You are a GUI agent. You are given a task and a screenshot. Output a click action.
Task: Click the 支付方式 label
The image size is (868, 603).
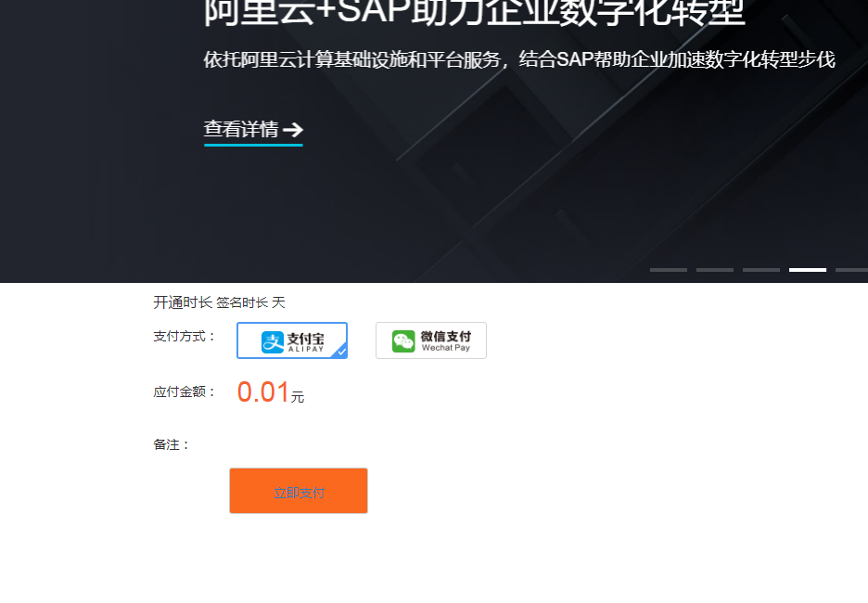(185, 336)
